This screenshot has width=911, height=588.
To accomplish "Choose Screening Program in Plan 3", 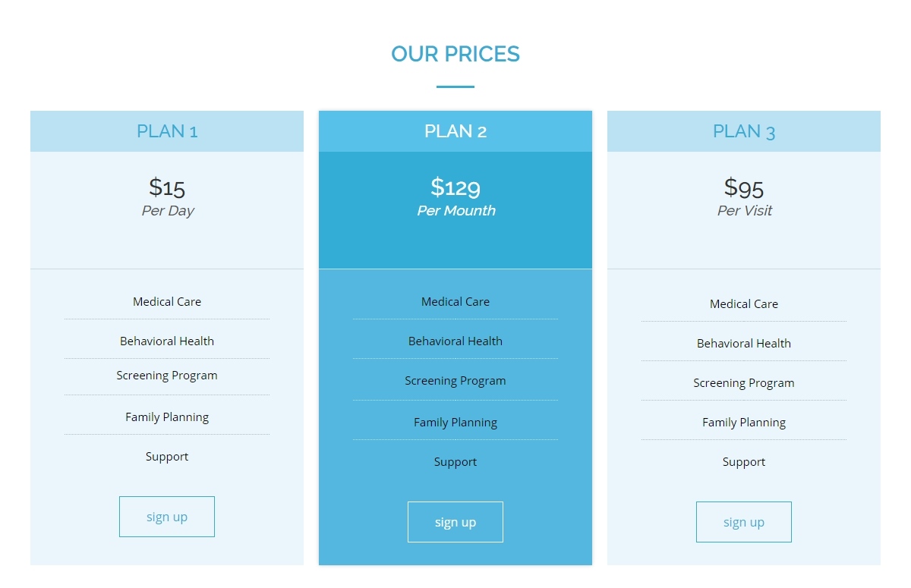I will 744,383.
